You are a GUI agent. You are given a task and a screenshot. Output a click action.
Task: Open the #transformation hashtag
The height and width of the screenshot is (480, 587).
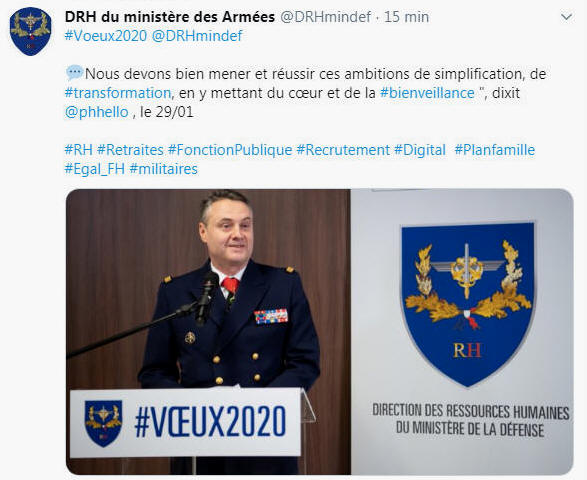(118, 93)
